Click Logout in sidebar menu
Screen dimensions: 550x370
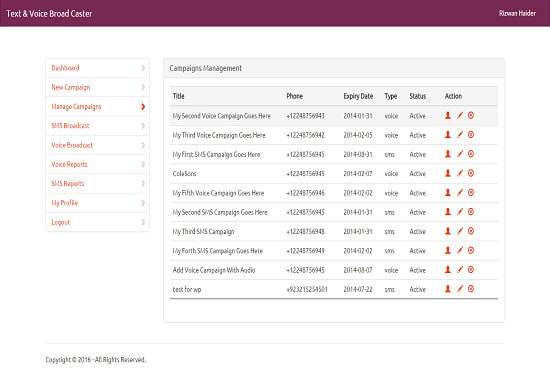point(98,222)
